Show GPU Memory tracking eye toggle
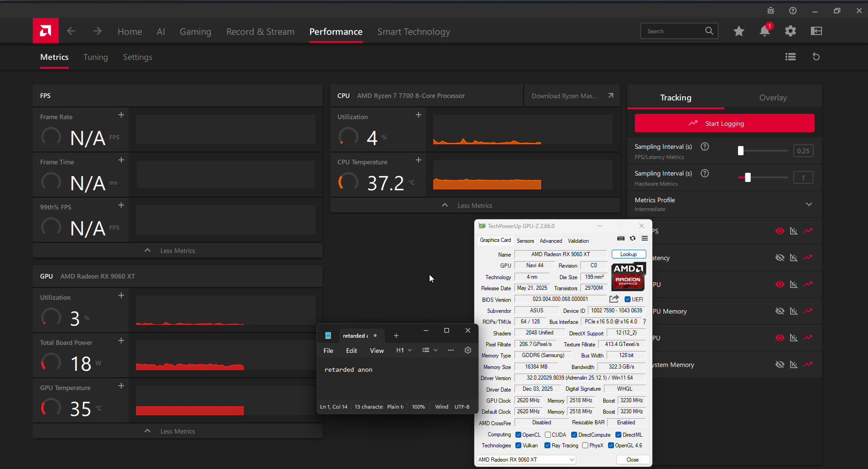868x469 pixels. tap(779, 311)
